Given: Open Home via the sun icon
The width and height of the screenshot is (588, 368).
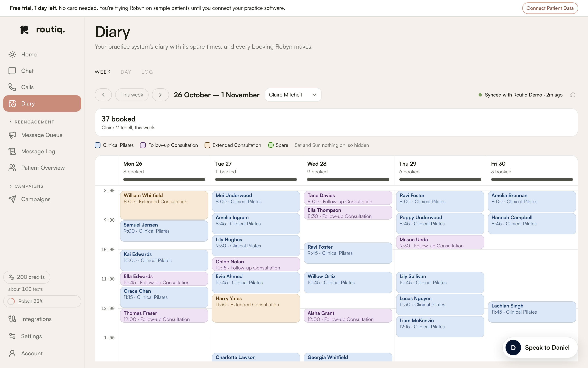Looking at the screenshot, I should pyautogui.click(x=12, y=54).
